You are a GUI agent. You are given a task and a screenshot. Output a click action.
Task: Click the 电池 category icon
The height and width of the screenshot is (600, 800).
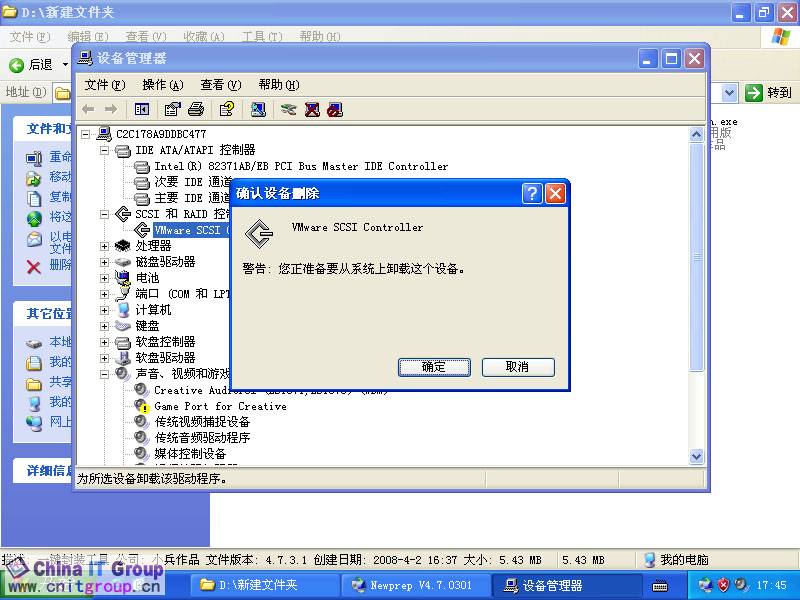(x=122, y=278)
